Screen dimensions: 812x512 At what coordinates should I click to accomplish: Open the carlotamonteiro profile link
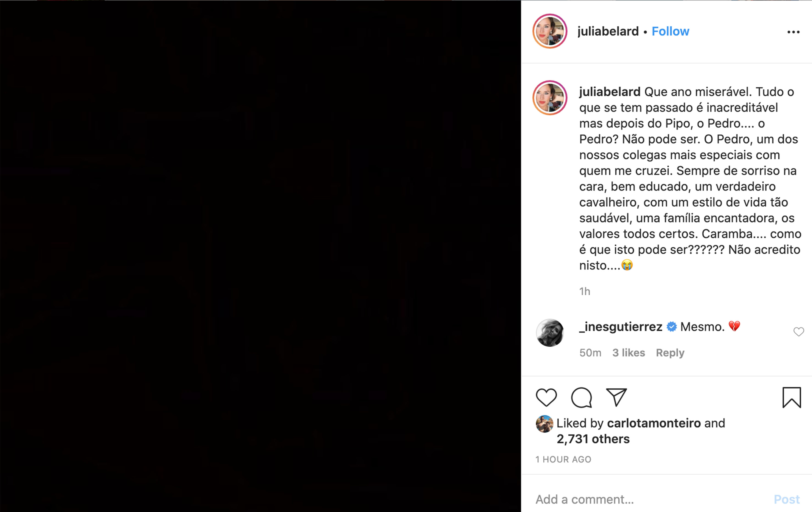tap(654, 423)
